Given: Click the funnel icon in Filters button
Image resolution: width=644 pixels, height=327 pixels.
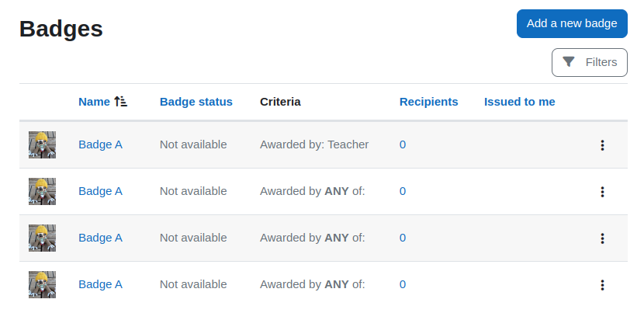Looking at the screenshot, I should coord(569,62).
